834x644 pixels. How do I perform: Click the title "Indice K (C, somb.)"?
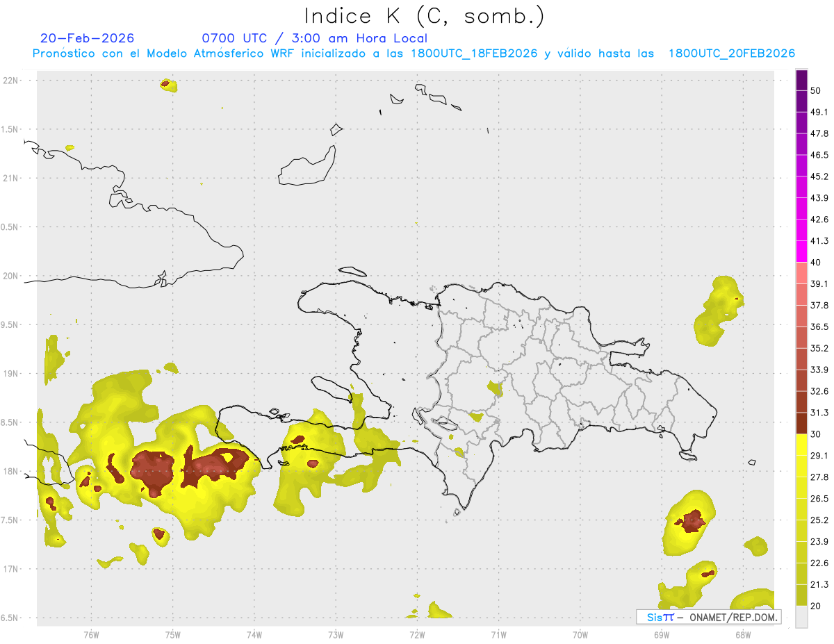pos(424,16)
